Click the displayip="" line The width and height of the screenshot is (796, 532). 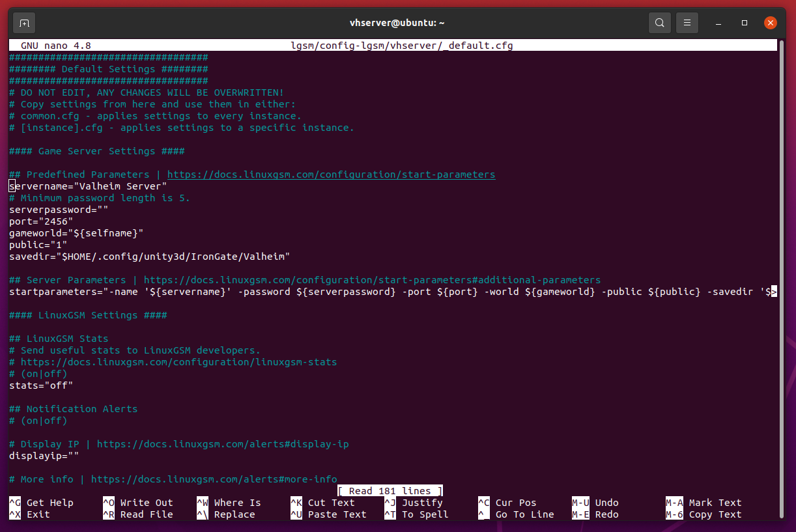pos(44,456)
